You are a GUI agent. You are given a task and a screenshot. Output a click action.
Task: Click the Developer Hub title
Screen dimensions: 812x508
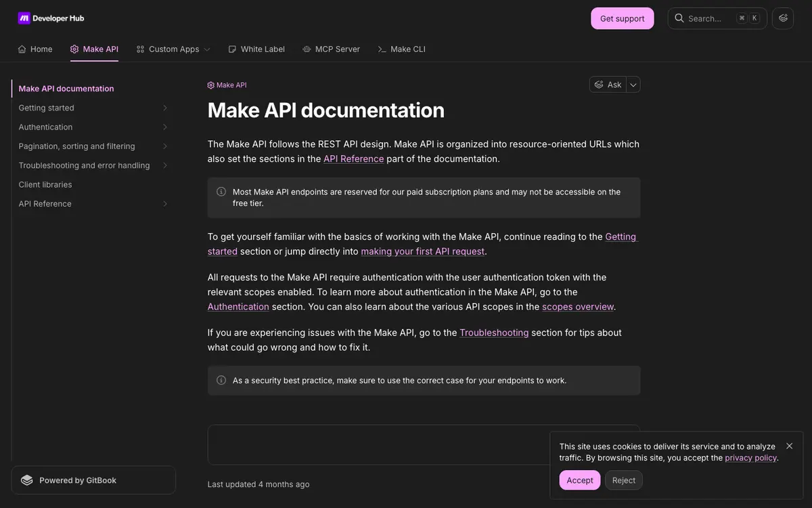(59, 18)
